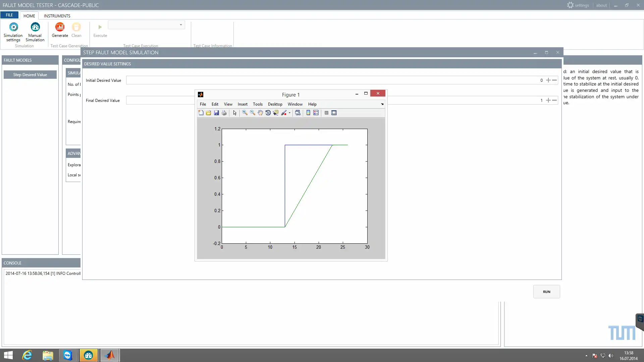
Task: Select the Zoom Out tool in Figure 1
Action: (253, 113)
